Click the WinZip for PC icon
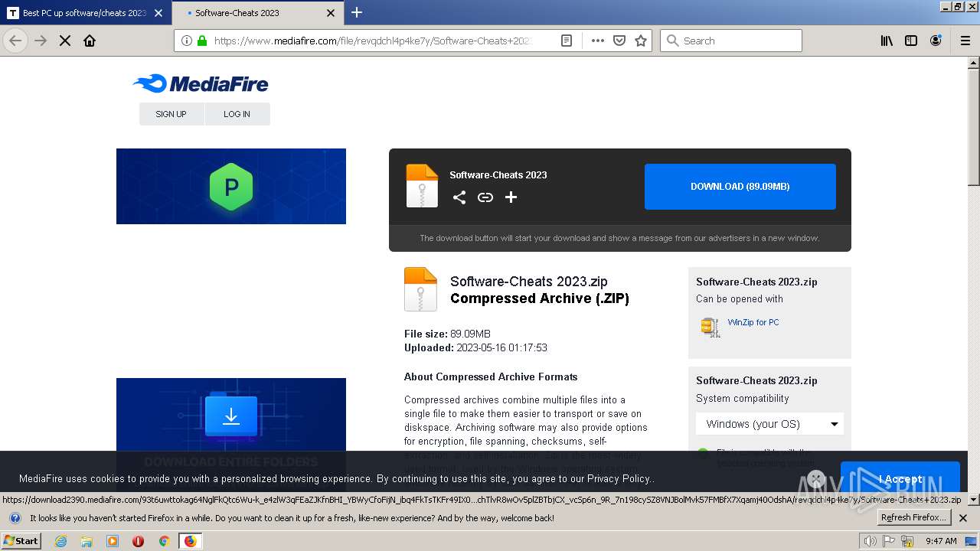 (710, 327)
